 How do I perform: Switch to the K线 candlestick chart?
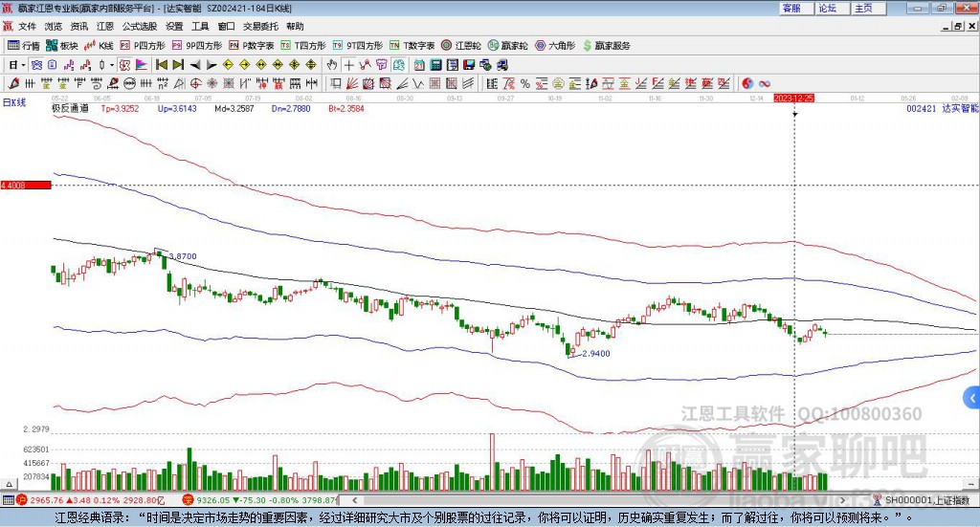(x=99, y=46)
